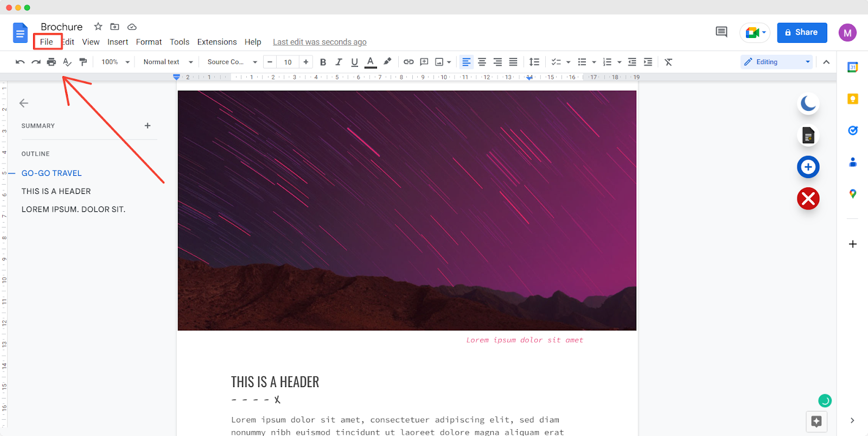Click the document page floating icon
Image resolution: width=868 pixels, height=436 pixels.
[808, 135]
